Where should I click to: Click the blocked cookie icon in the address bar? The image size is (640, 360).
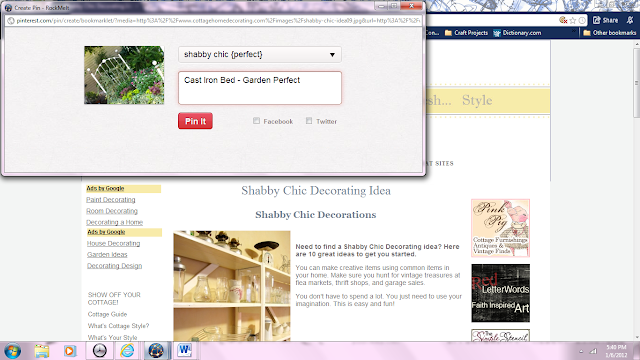click(563, 20)
